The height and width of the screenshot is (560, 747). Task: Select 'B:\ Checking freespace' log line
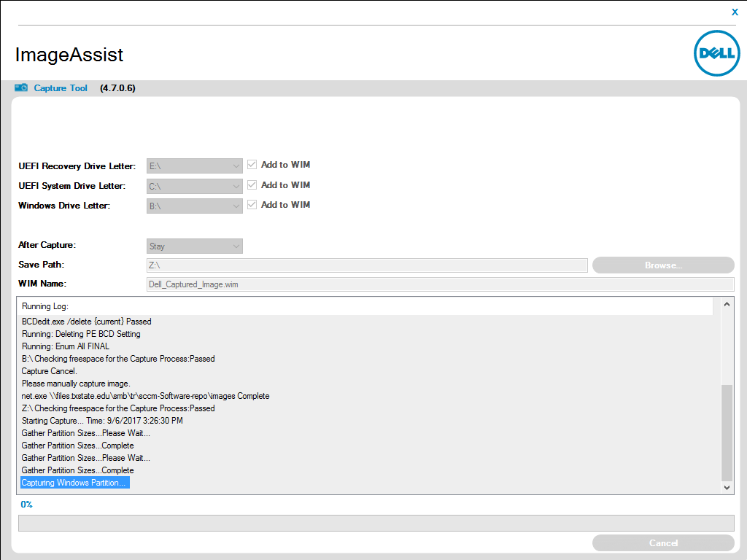118,359
